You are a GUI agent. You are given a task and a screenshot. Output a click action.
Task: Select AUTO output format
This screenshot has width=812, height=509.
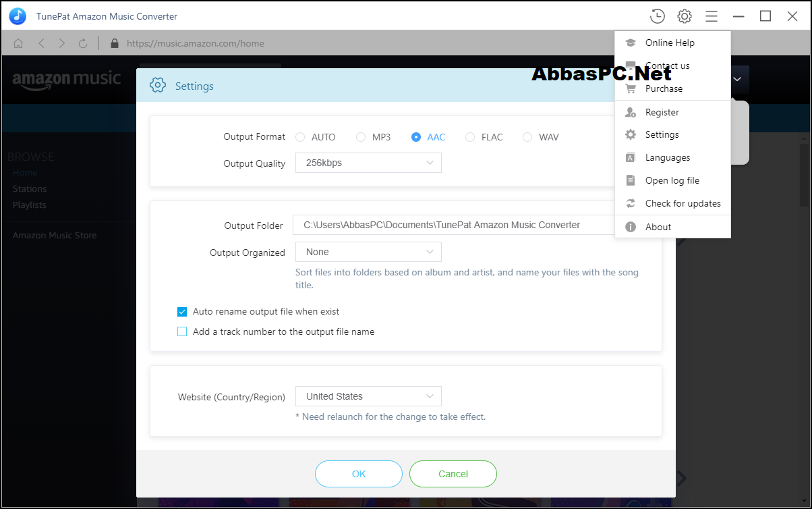tap(300, 137)
